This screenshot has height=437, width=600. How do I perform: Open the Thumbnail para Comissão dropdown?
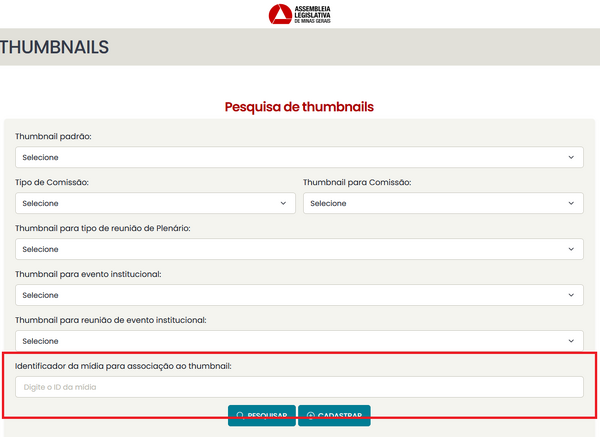(x=442, y=203)
